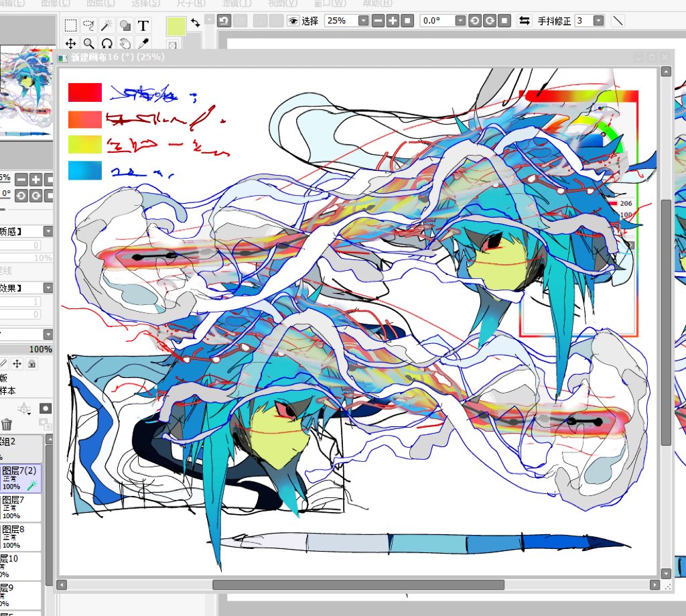The image size is (686, 616).
Task: Toggle move-lock crosshair icon in layer panel
Action: click(17, 363)
